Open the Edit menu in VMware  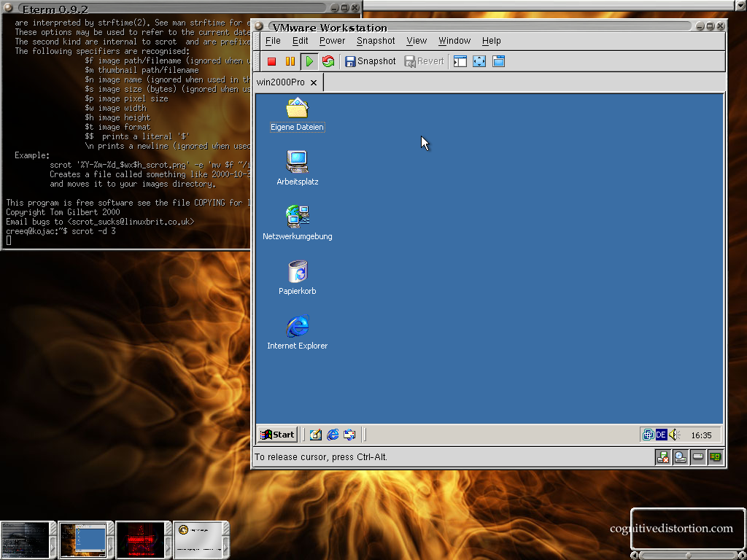point(300,41)
